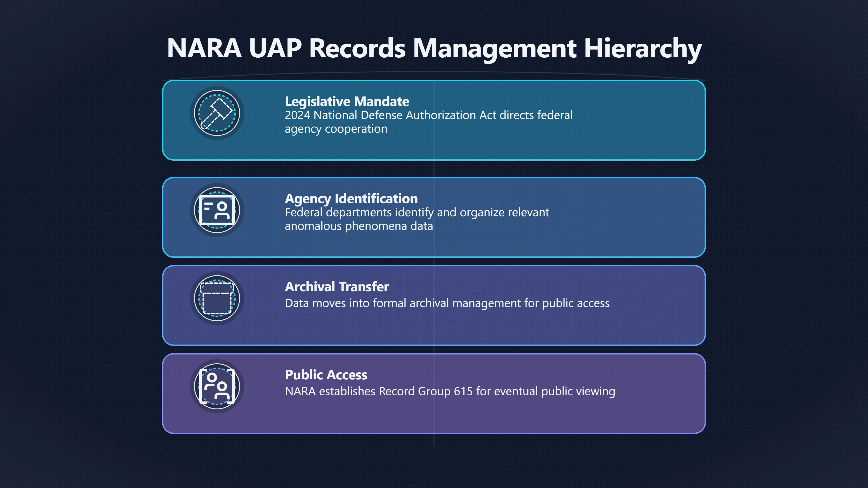
Task: Click the 'Data moves into formal archival management' text
Action: point(447,303)
